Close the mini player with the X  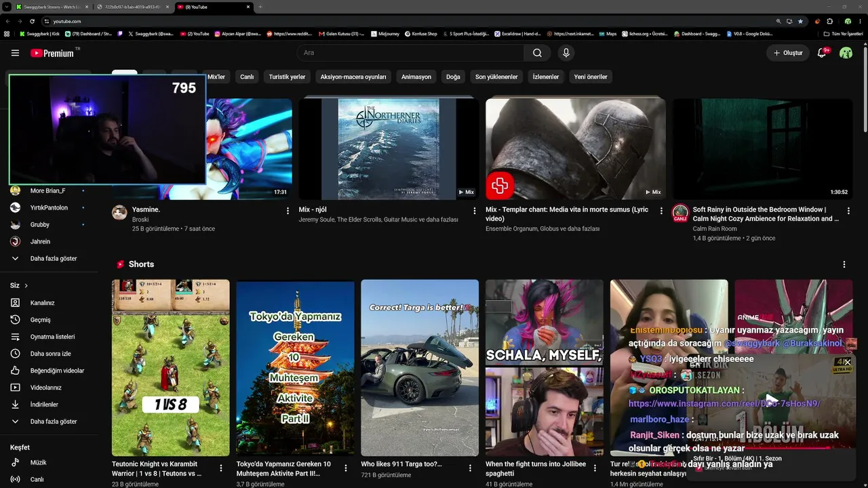[847, 362]
